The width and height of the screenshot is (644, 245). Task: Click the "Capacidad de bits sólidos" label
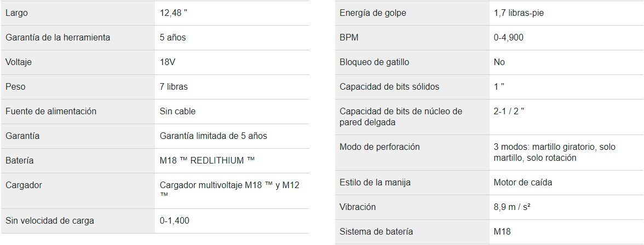(389, 87)
